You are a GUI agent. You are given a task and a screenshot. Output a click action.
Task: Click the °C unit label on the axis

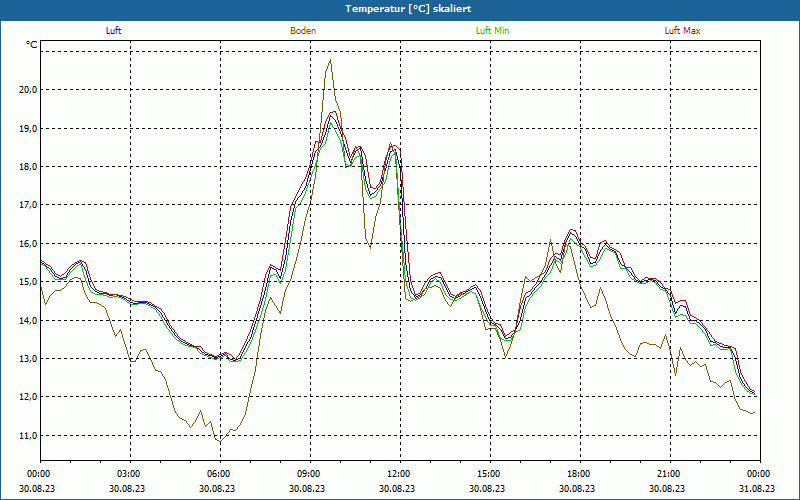31,45
